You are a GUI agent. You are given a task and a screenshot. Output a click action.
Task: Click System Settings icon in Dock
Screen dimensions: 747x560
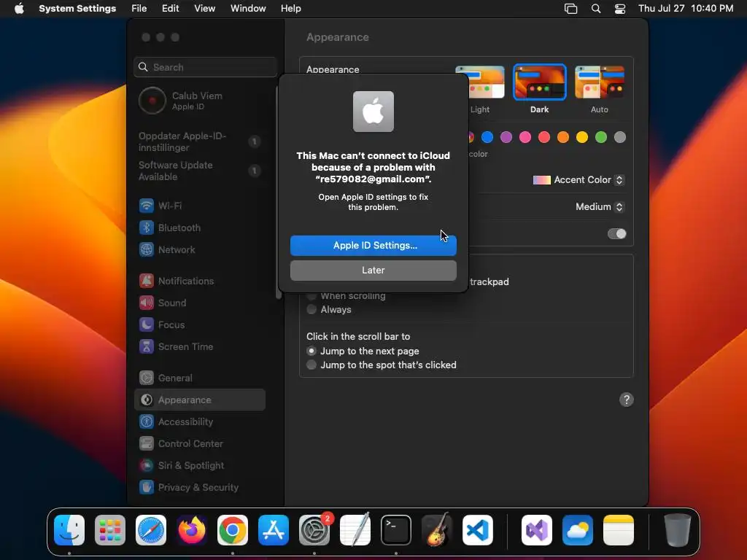(314, 530)
